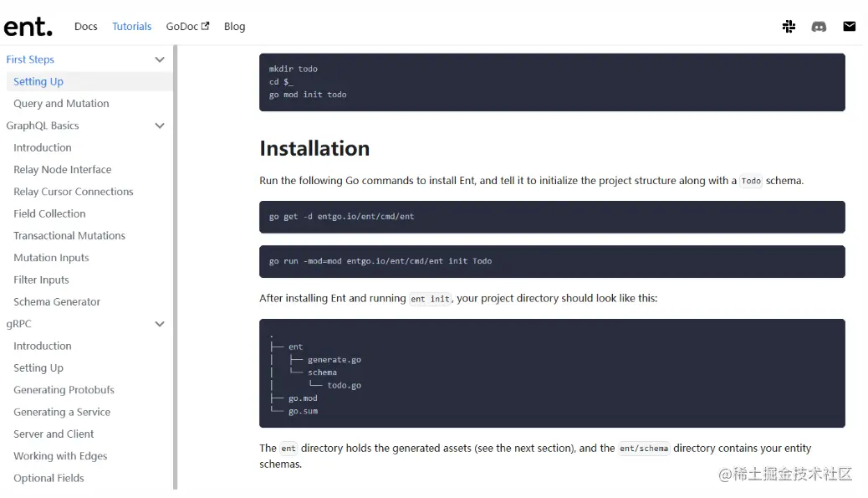Go to the Blog page
The width and height of the screenshot is (868, 498).
235,27
